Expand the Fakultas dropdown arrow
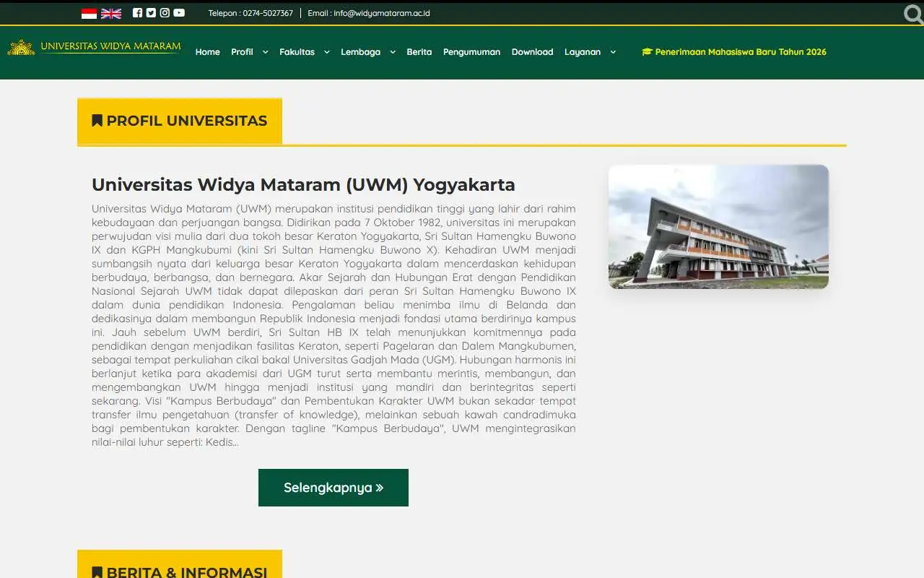Screen dimensions: 924x578 [326, 52]
